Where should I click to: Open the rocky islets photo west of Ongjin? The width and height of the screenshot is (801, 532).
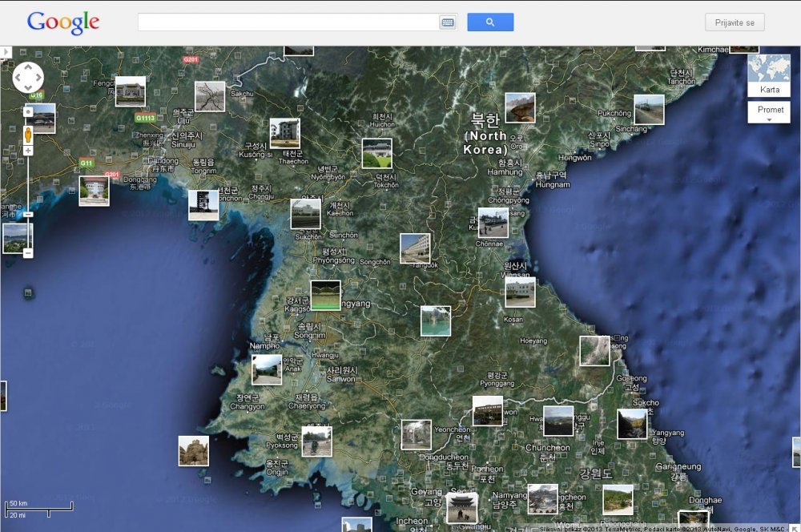click(x=194, y=451)
